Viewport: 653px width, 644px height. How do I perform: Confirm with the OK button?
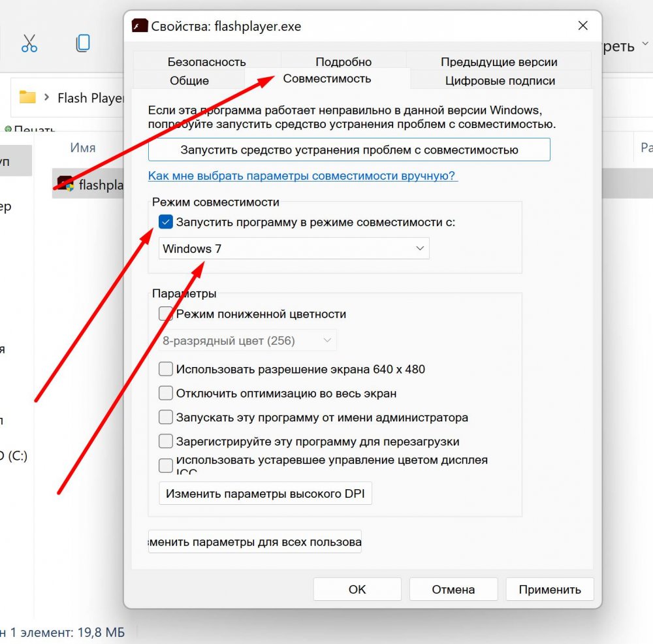click(x=357, y=589)
